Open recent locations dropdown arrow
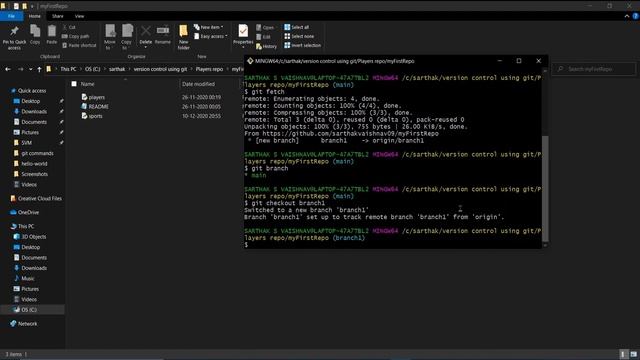The image size is (640, 360). pyautogui.click(x=30, y=69)
